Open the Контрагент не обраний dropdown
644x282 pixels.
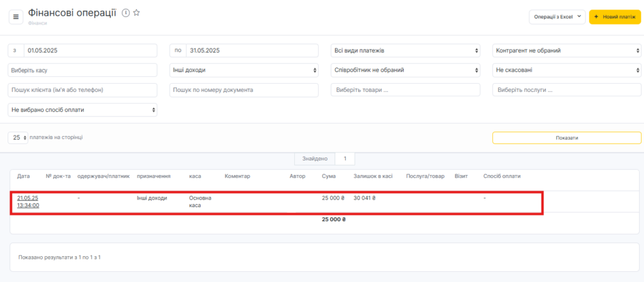click(x=567, y=50)
